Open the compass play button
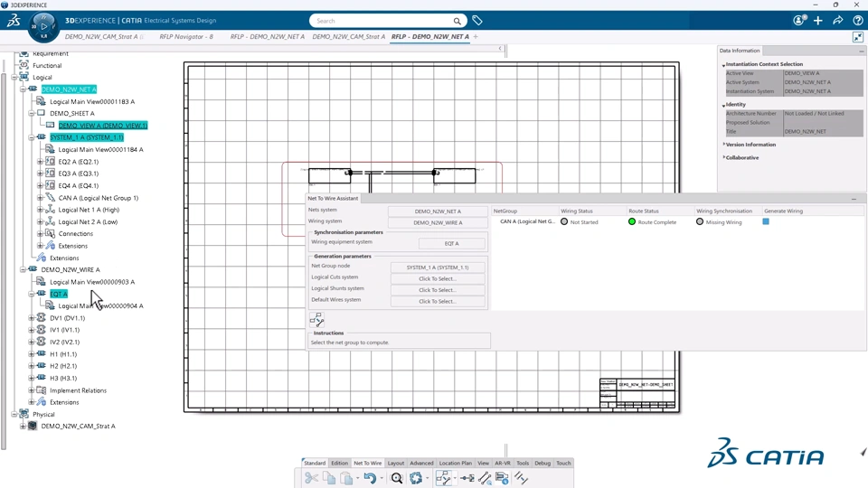 coord(43,26)
